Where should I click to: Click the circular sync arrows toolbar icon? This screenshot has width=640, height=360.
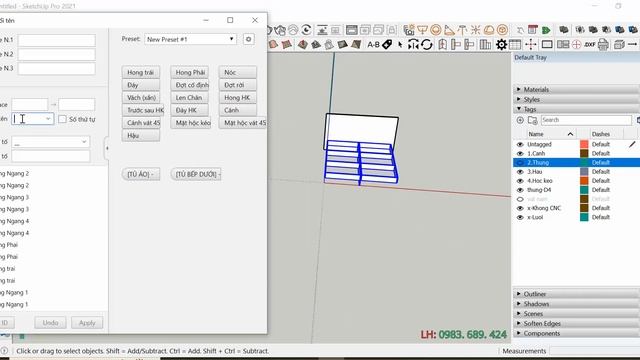click(427, 44)
